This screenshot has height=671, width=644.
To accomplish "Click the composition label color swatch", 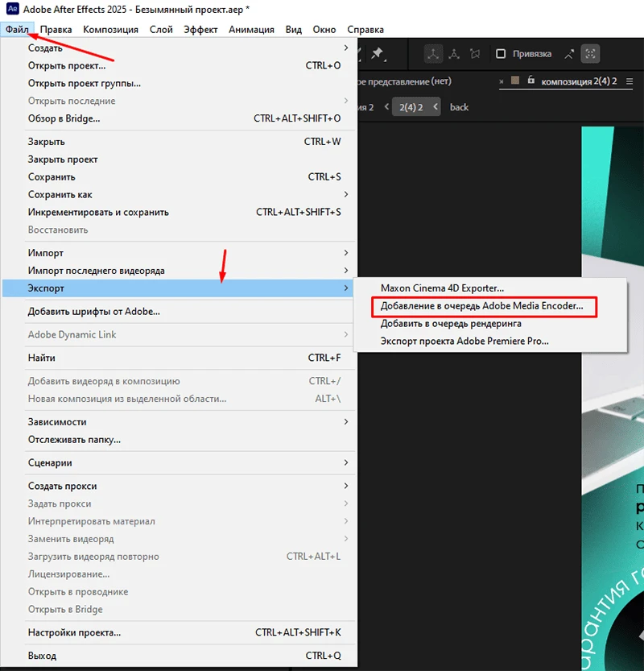I will (x=515, y=80).
